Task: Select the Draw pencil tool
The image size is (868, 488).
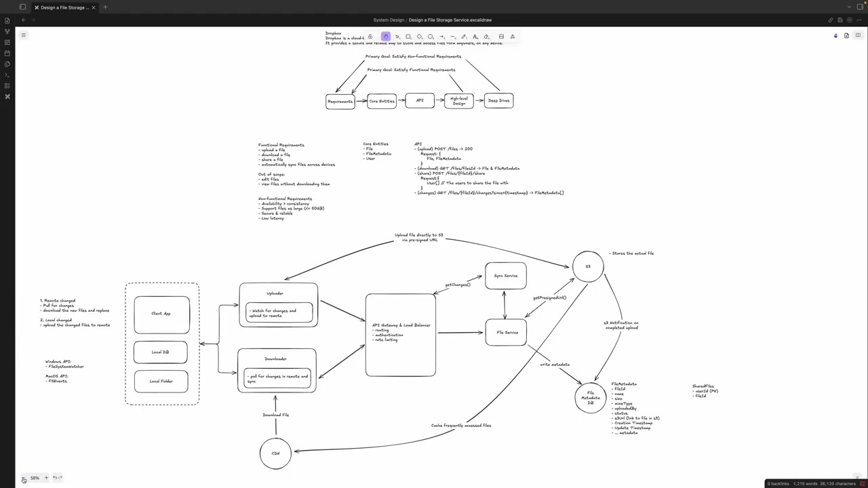Action: [x=464, y=37]
